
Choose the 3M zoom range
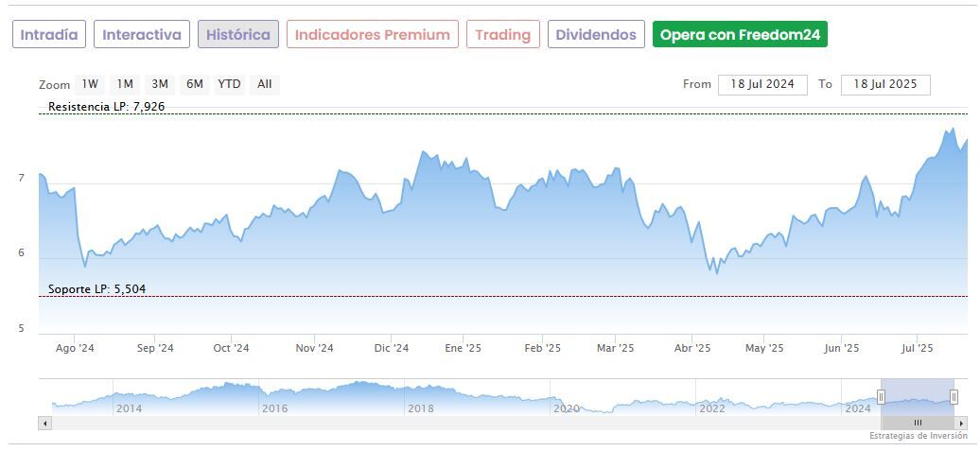pos(160,84)
